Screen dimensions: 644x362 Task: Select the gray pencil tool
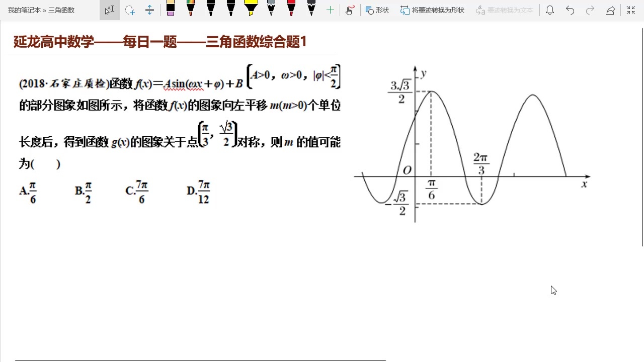pyautogui.click(x=271, y=8)
